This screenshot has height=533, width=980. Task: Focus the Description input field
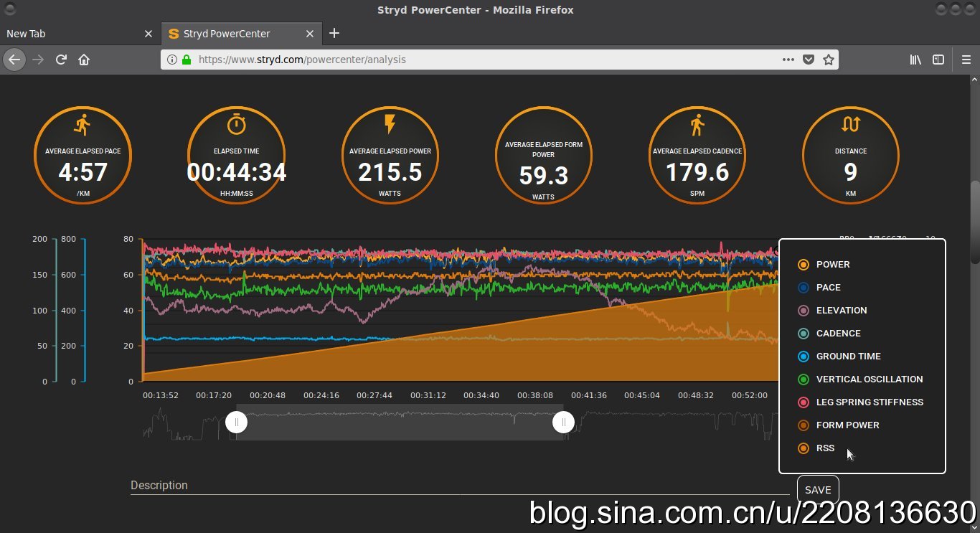[460, 486]
